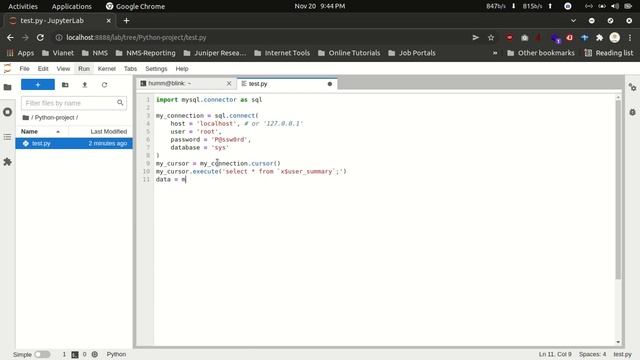Image resolution: width=640 pixels, height=360 pixels.
Task: Bookmark this page with star icon
Action: click(491, 38)
